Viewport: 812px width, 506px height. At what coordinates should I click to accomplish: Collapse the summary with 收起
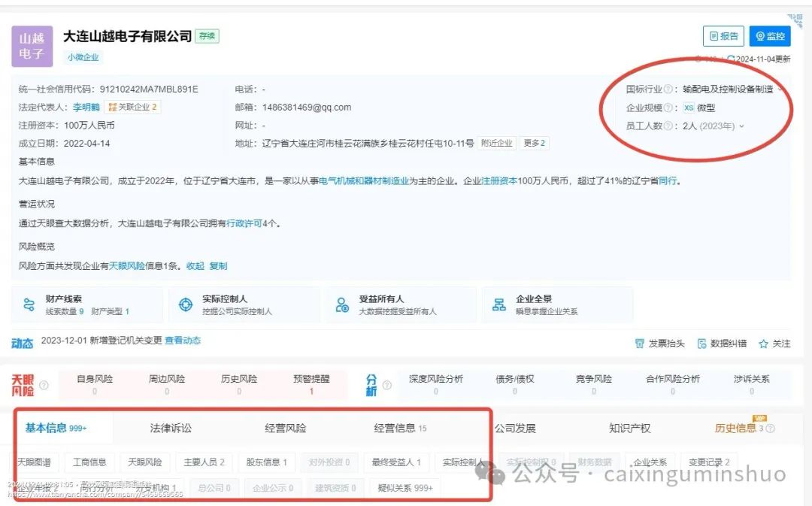195,265
